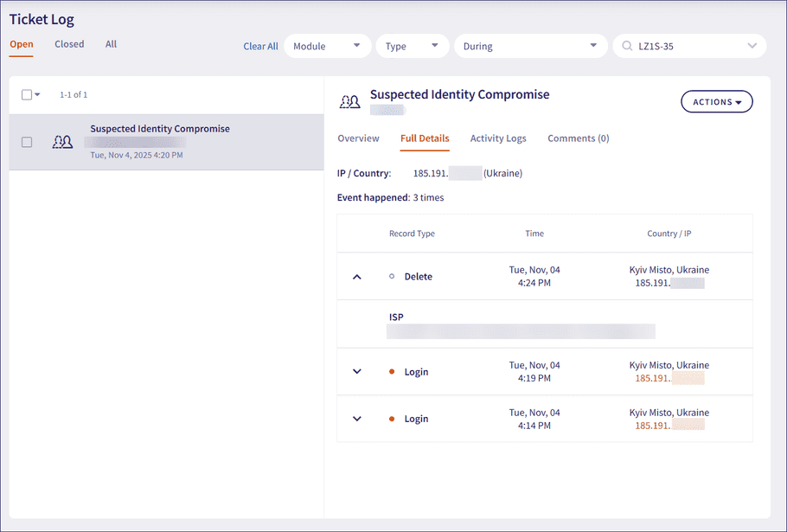Open the Module filter dropdown
Viewport: 787px width, 532px height.
pyautogui.click(x=327, y=46)
